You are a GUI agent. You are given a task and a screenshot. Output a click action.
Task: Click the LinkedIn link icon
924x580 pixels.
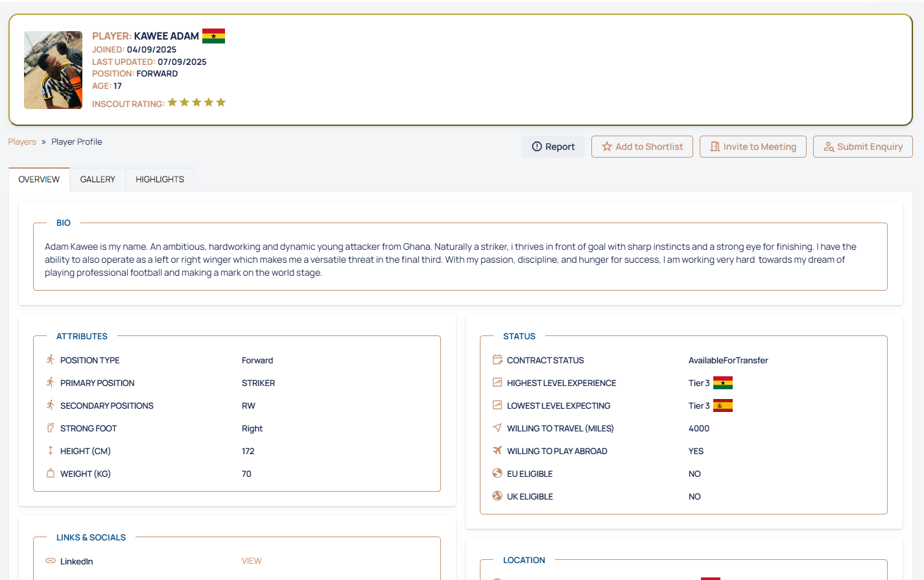pos(51,561)
